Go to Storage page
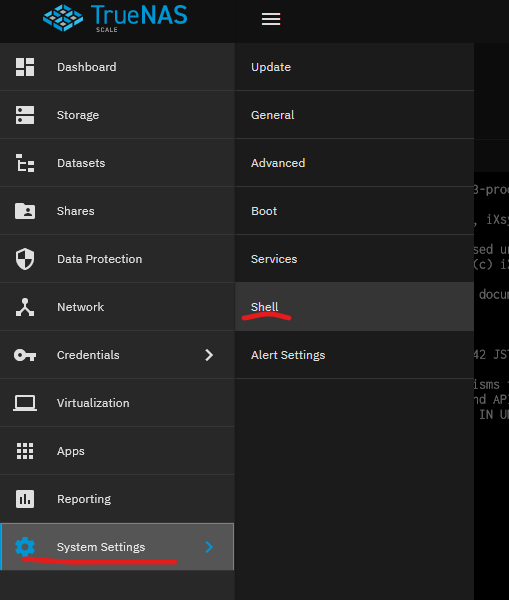This screenshot has width=509, height=600. pyautogui.click(x=117, y=115)
